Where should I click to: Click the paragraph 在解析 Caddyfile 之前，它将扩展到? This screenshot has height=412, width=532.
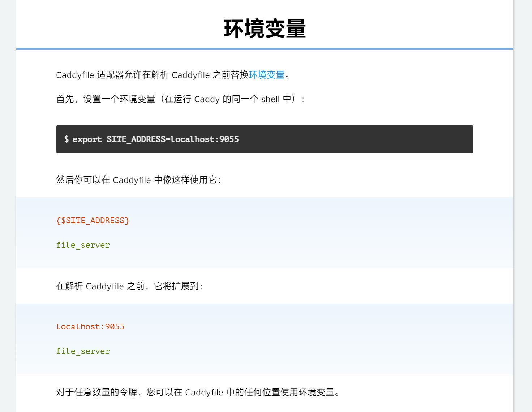[x=129, y=286]
